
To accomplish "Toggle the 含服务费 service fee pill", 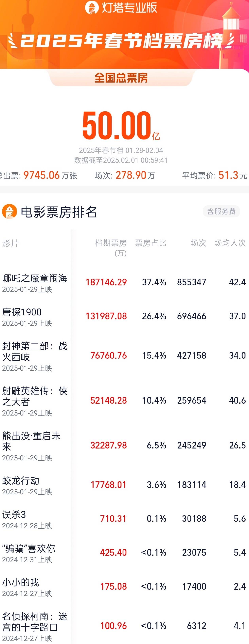I will pos(221,212).
